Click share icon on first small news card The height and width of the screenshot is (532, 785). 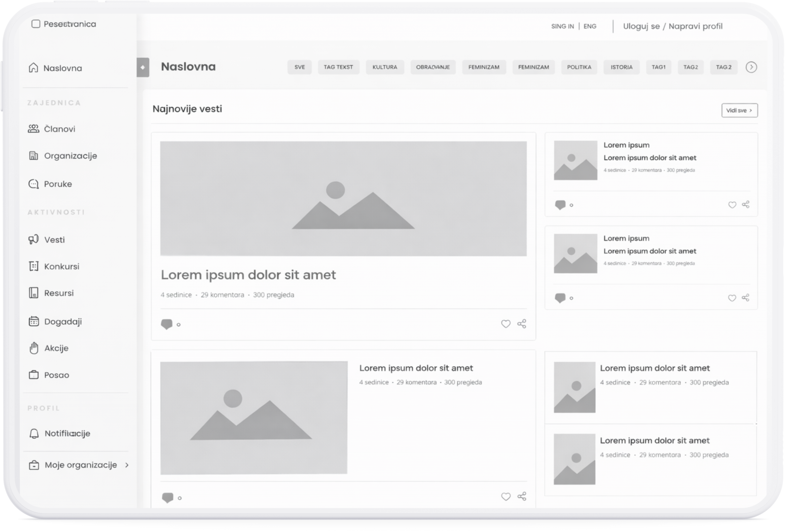click(745, 204)
